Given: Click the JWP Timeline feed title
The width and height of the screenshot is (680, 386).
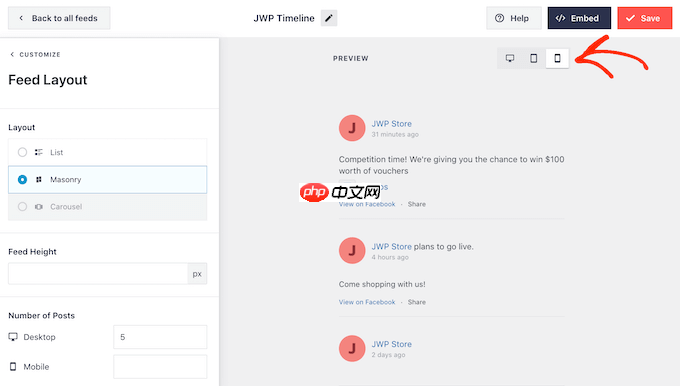Looking at the screenshot, I should [284, 18].
